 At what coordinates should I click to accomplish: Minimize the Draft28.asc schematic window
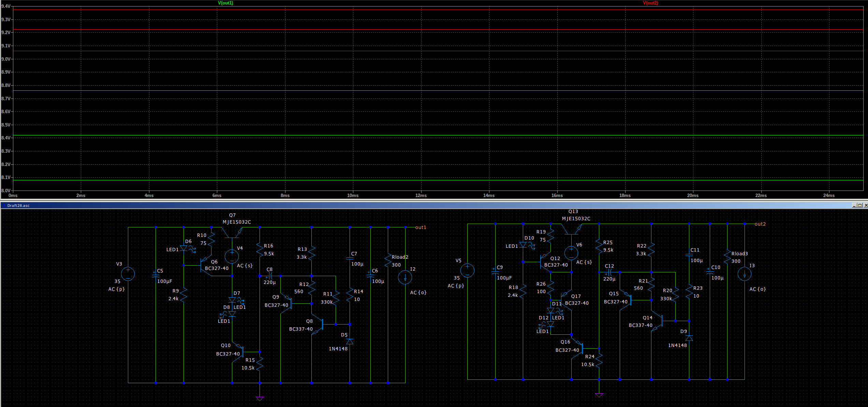click(854, 205)
